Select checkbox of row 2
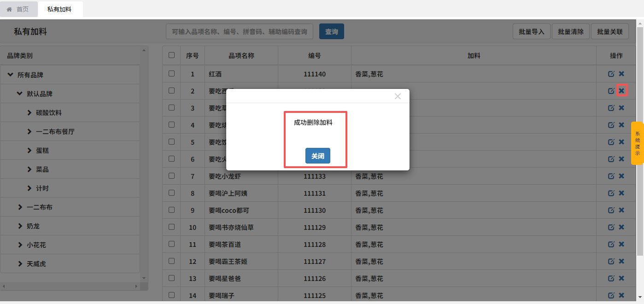 [x=172, y=90]
